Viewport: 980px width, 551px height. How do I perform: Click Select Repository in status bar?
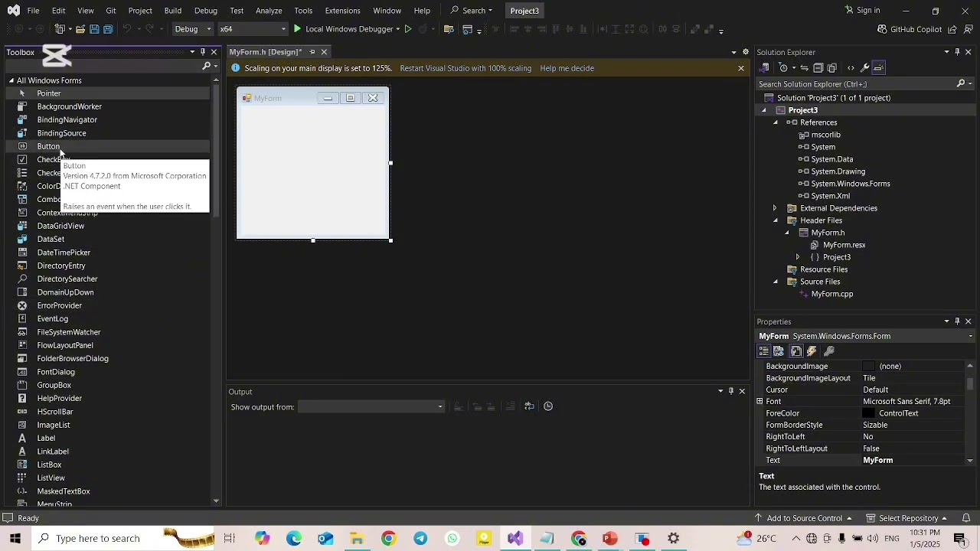(906, 518)
